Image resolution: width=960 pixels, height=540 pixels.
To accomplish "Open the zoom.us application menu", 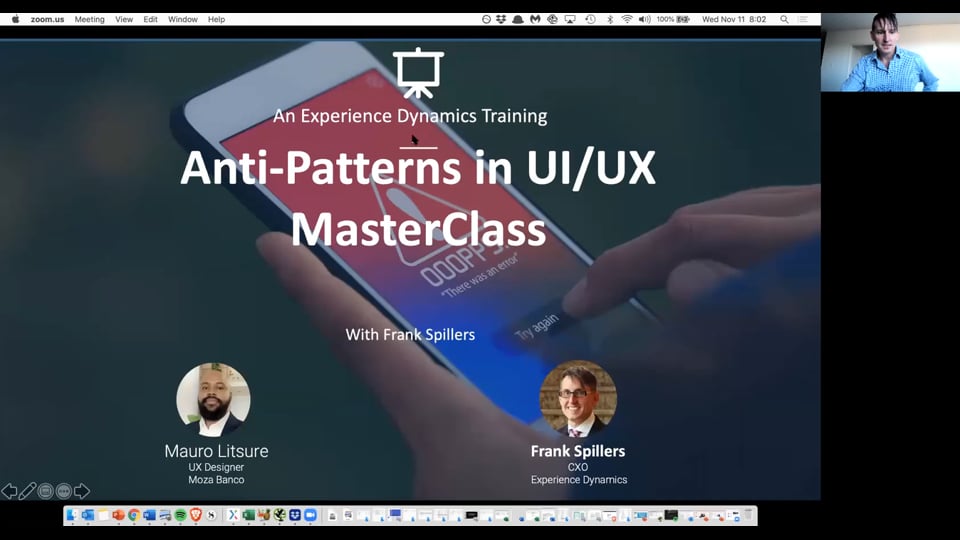I will pos(47,19).
